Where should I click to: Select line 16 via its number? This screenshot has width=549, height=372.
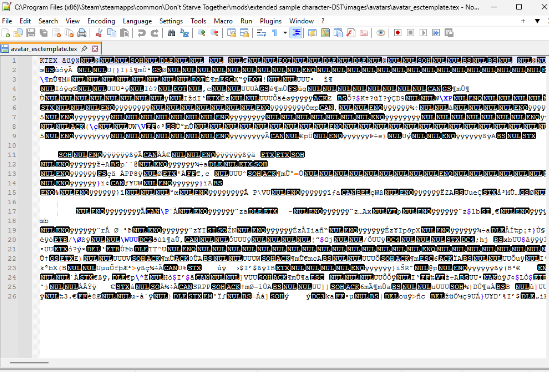click(x=12, y=202)
